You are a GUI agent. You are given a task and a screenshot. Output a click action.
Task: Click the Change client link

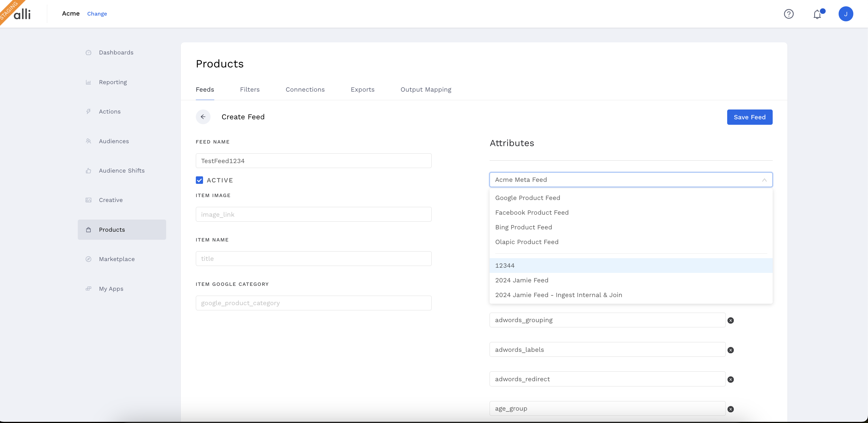(x=97, y=14)
